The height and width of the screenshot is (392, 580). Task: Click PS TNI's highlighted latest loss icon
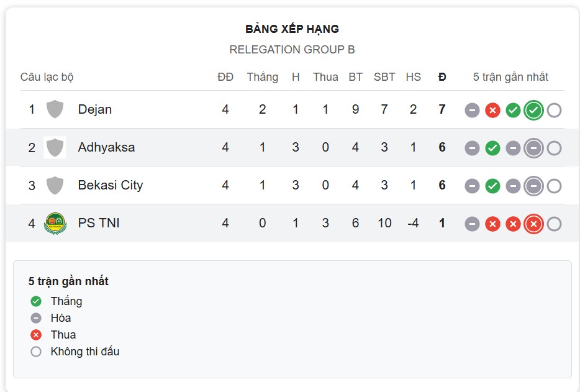pyautogui.click(x=533, y=224)
